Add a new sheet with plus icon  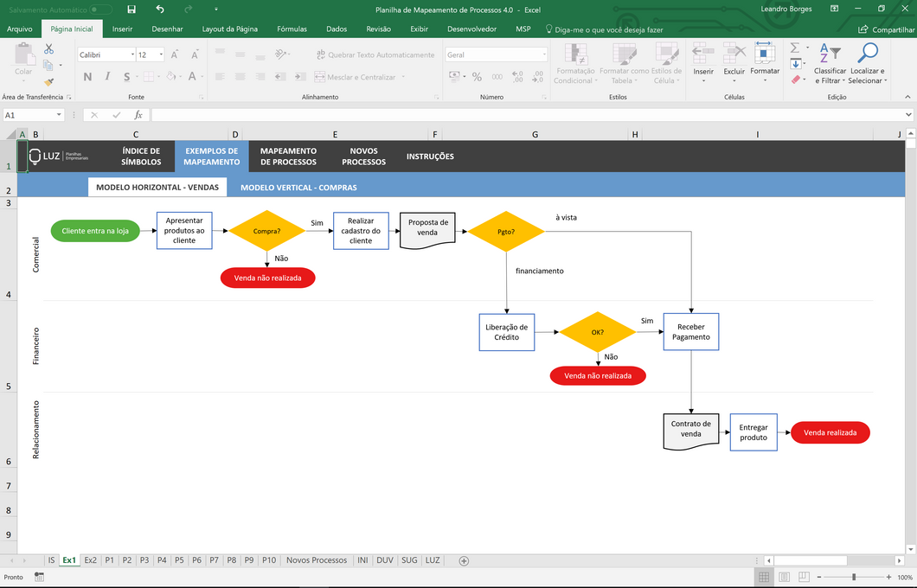click(x=464, y=560)
